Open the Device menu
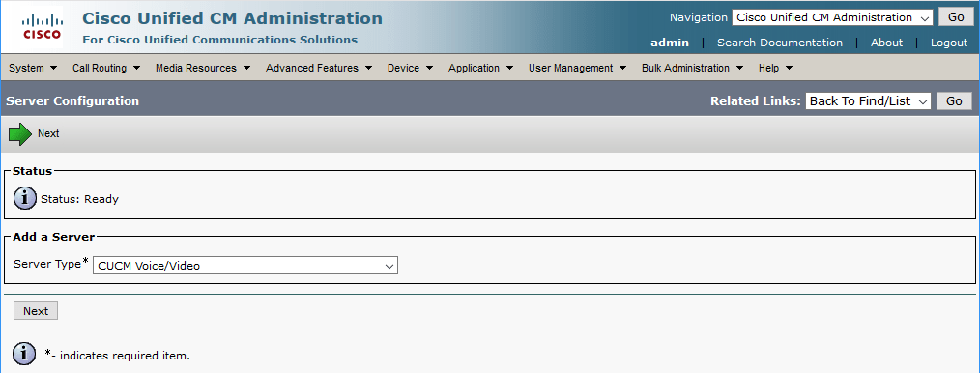 (x=410, y=68)
